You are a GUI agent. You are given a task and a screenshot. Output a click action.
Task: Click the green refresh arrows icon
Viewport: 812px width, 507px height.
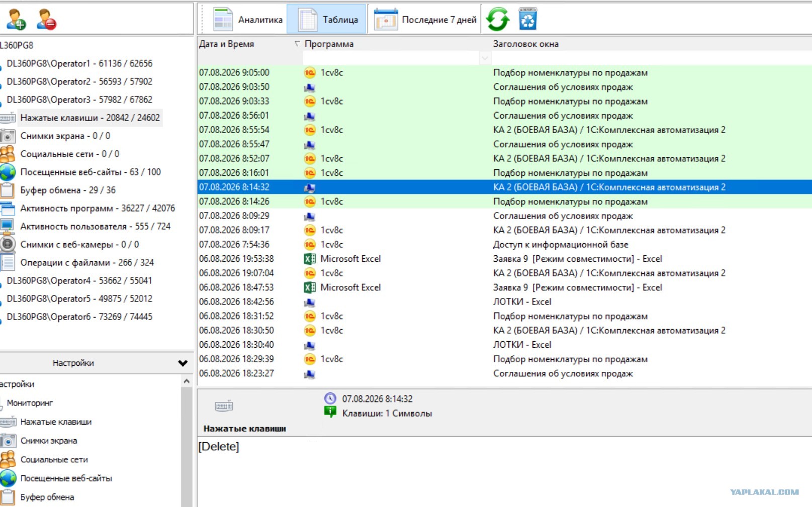[498, 19]
